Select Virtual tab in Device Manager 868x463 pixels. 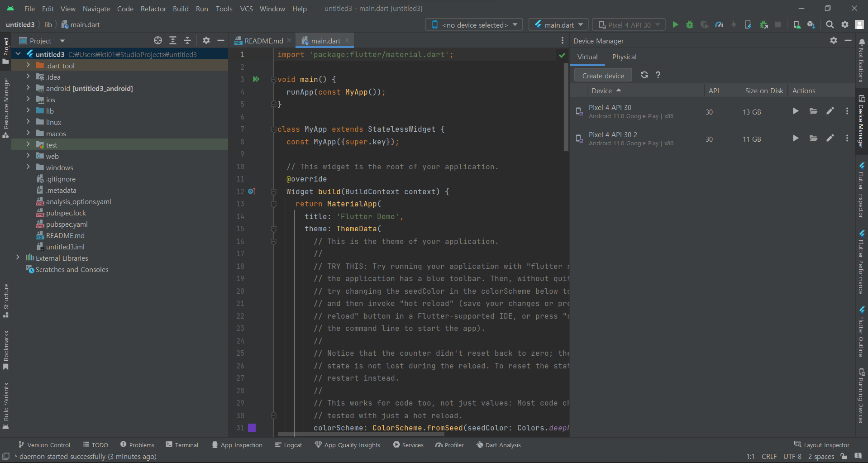click(x=587, y=57)
